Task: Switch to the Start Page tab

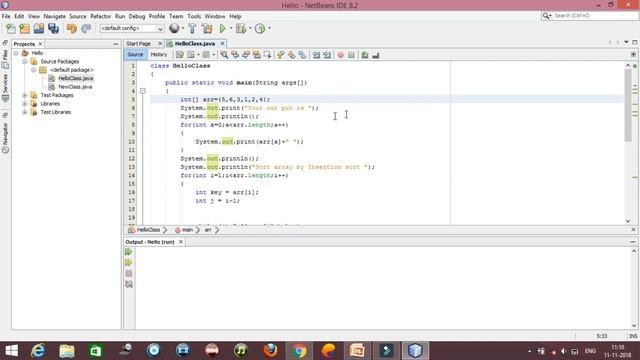Action: (x=138, y=44)
